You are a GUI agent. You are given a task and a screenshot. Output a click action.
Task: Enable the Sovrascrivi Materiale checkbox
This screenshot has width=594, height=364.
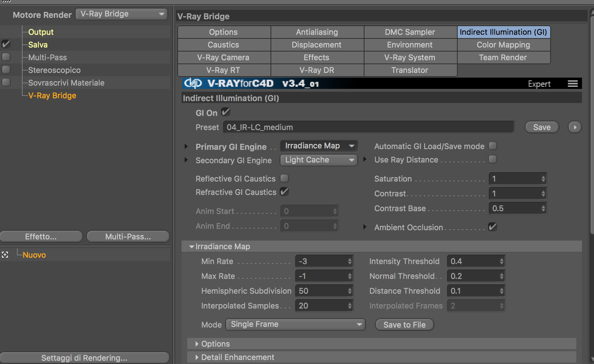[x=6, y=82]
